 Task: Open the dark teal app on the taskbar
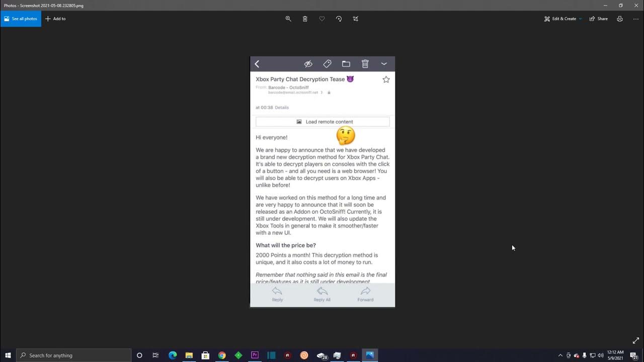tap(271, 355)
